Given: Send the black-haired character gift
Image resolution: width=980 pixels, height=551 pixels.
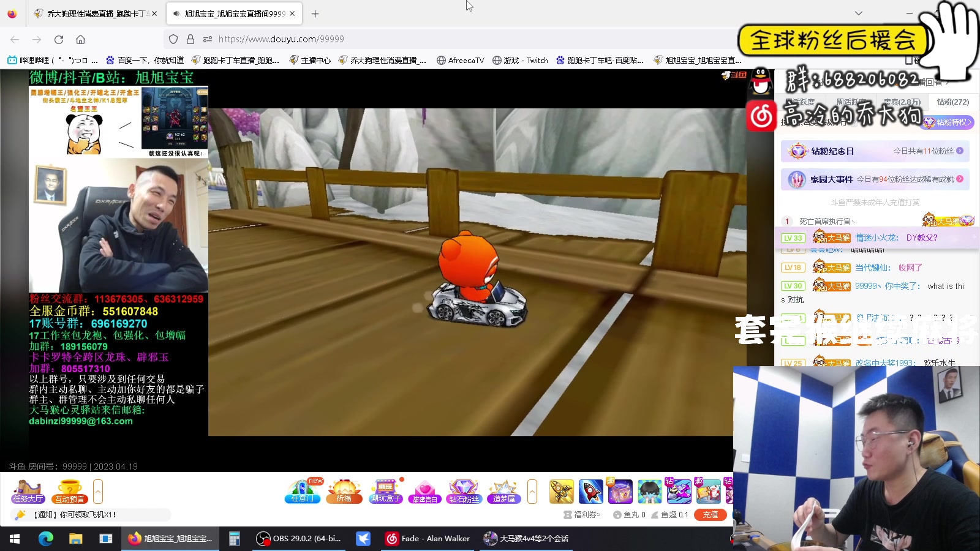Looking at the screenshot, I should pyautogui.click(x=649, y=492).
